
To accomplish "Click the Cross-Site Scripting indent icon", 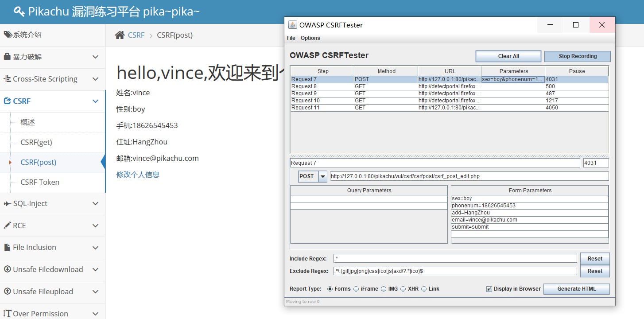I will point(7,79).
